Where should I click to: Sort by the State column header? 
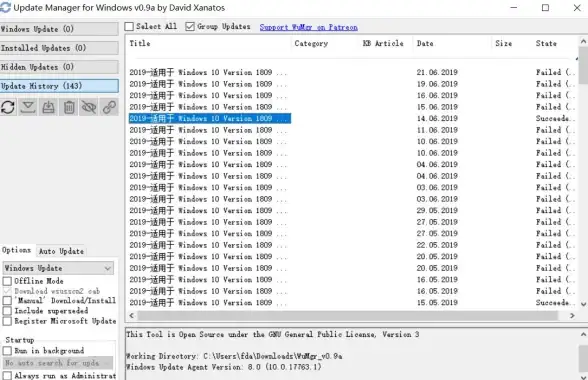(x=555, y=44)
